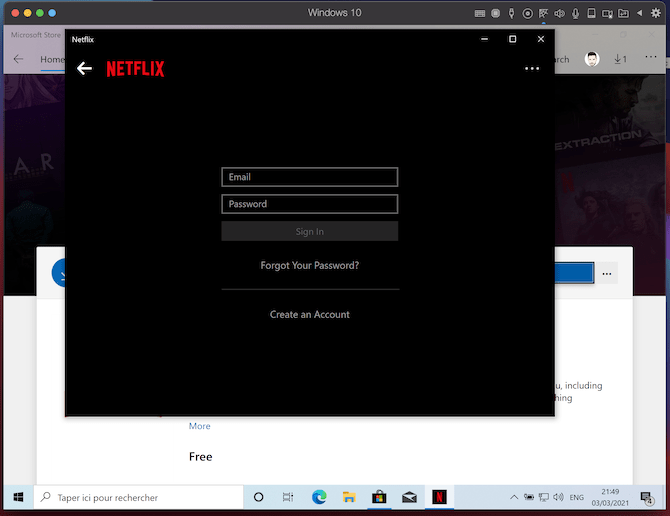Viewport: 670px width, 516px height.
Task: Click Parallels USB device icon
Action: 511,13
